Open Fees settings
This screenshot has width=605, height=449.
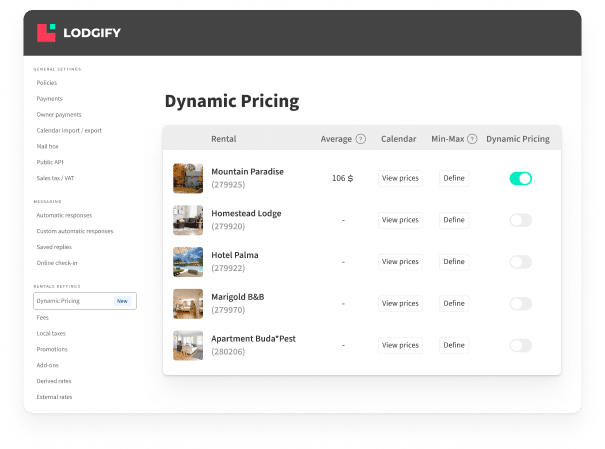pyautogui.click(x=42, y=317)
